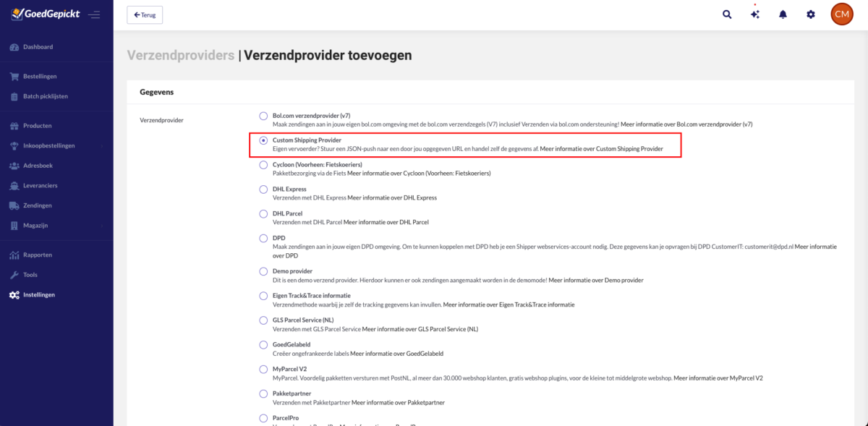868x426 pixels.
Task: Go to Bestellingen in the sidebar
Action: [x=39, y=76]
